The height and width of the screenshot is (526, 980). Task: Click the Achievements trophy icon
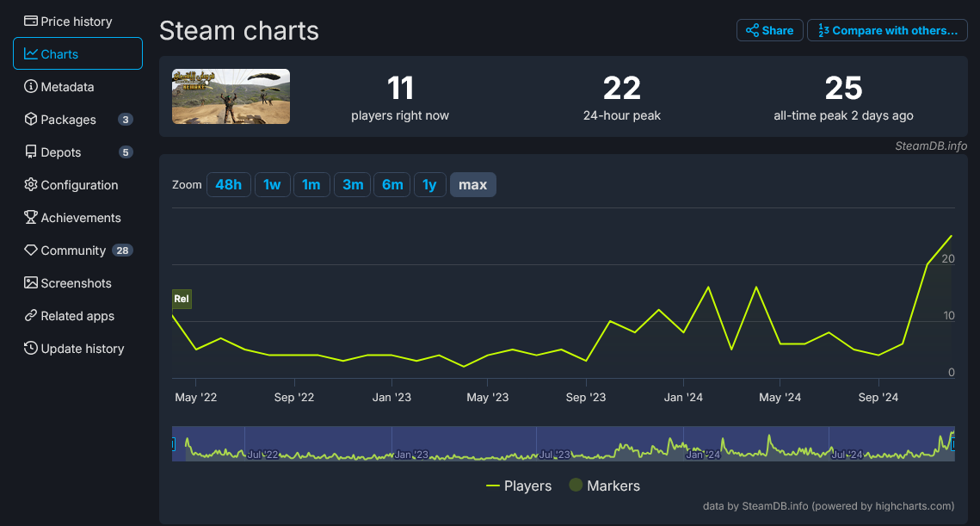[x=31, y=217]
